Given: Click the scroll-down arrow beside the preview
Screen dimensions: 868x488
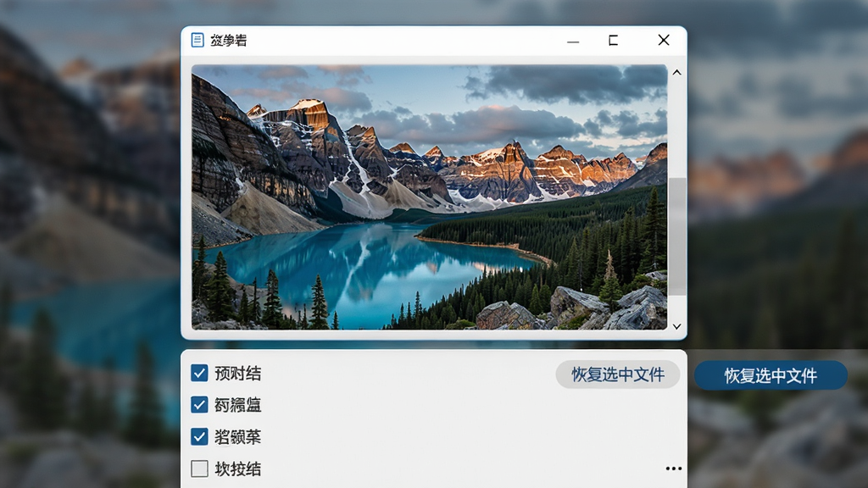Looking at the screenshot, I should (676, 326).
